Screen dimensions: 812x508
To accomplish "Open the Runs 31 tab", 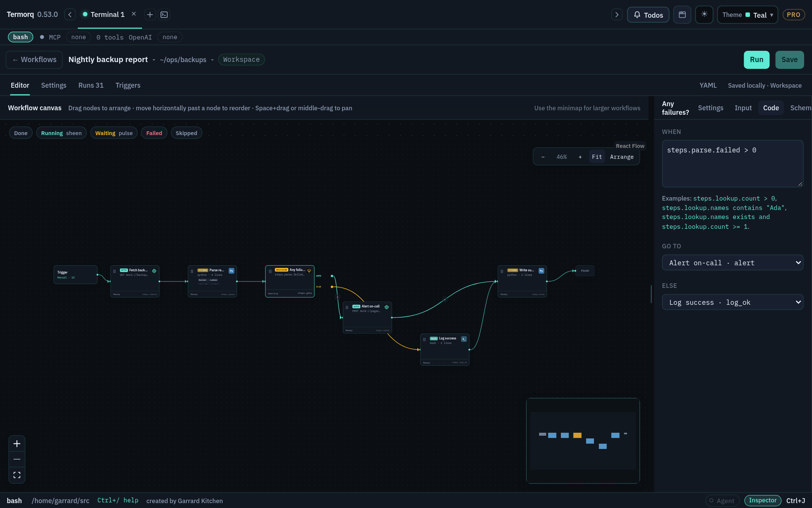I will [91, 85].
